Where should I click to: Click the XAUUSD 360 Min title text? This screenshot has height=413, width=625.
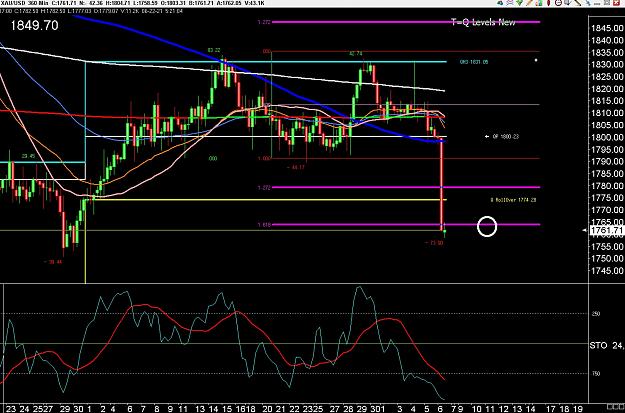pyautogui.click(x=23, y=3)
